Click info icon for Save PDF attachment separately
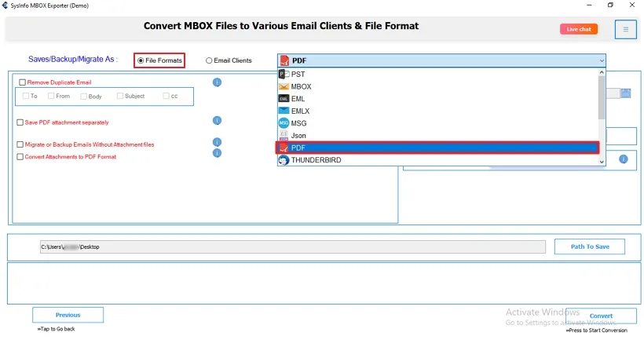 coord(217,121)
